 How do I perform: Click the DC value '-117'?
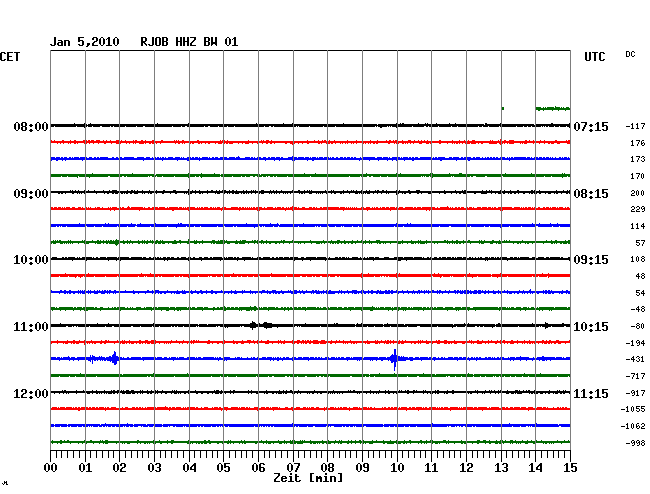pyautogui.click(x=635, y=126)
